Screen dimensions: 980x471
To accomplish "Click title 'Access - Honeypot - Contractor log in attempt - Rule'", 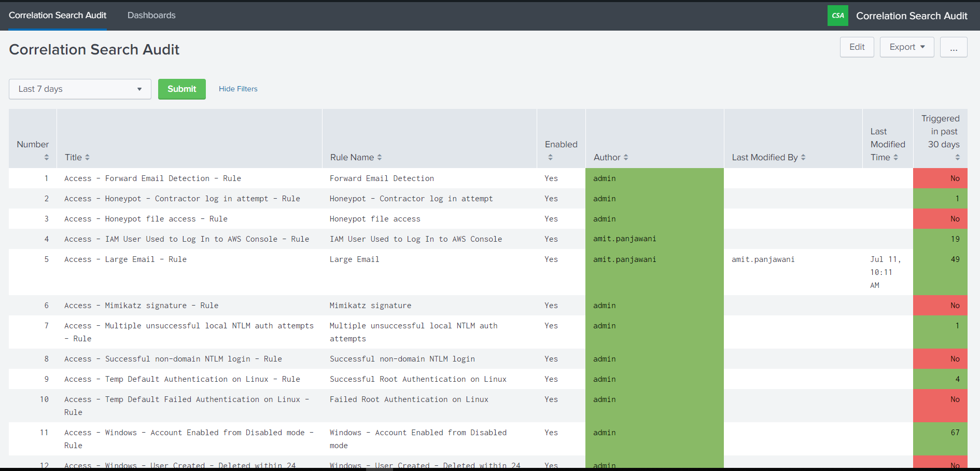I will pos(182,199).
